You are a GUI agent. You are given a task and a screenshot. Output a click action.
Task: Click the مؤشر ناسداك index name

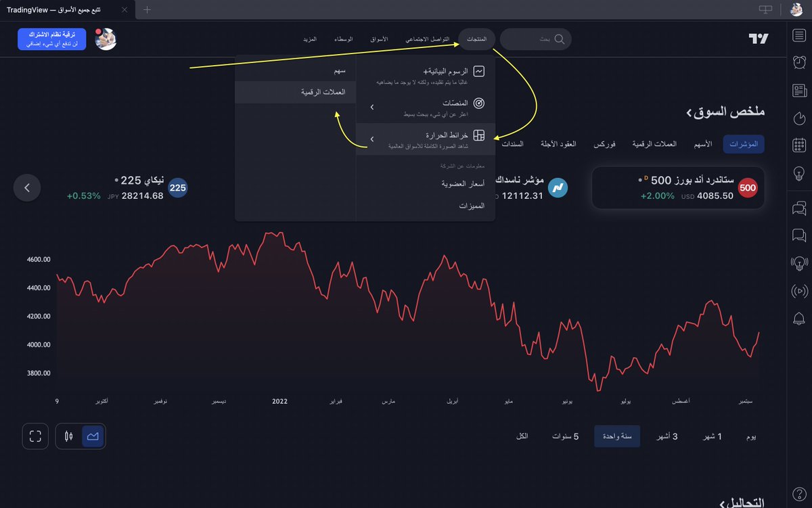pos(520,181)
